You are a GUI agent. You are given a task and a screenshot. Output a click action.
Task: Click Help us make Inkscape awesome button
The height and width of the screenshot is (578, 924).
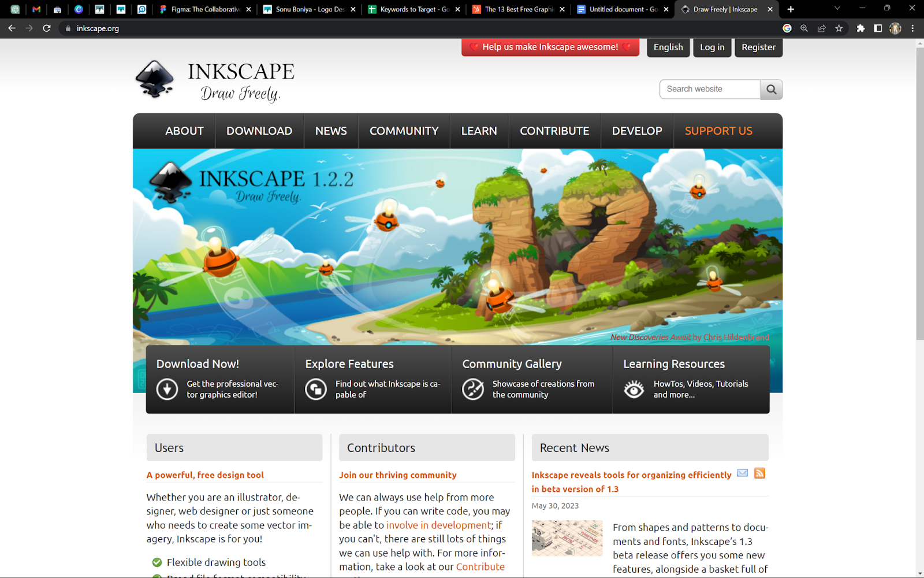click(550, 47)
